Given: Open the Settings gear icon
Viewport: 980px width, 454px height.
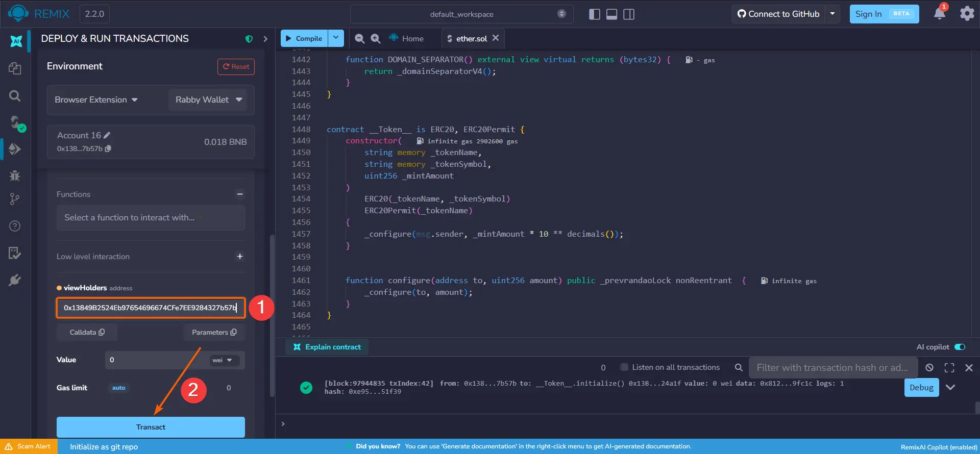Looking at the screenshot, I should point(967,14).
